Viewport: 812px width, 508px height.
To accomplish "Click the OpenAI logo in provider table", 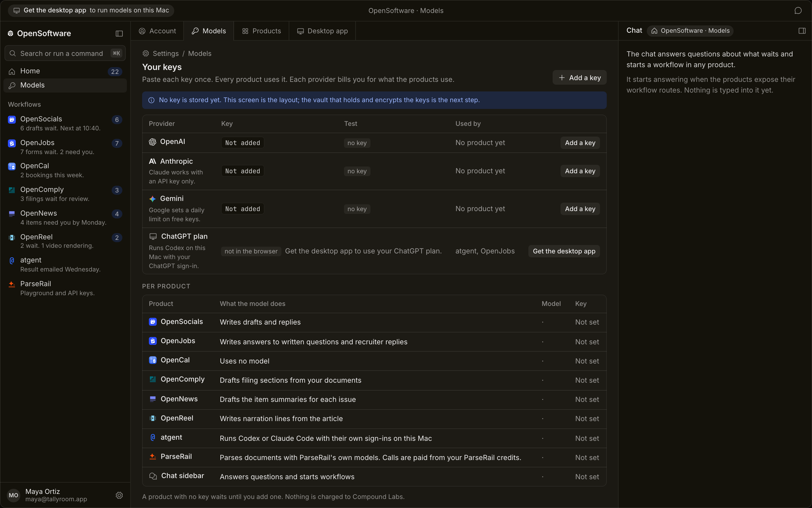I will [x=153, y=142].
